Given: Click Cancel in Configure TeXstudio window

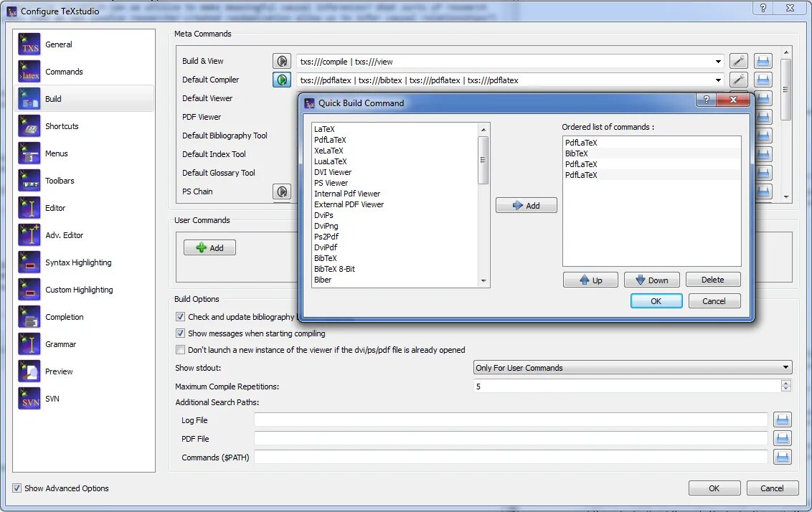Looking at the screenshot, I should [772, 488].
